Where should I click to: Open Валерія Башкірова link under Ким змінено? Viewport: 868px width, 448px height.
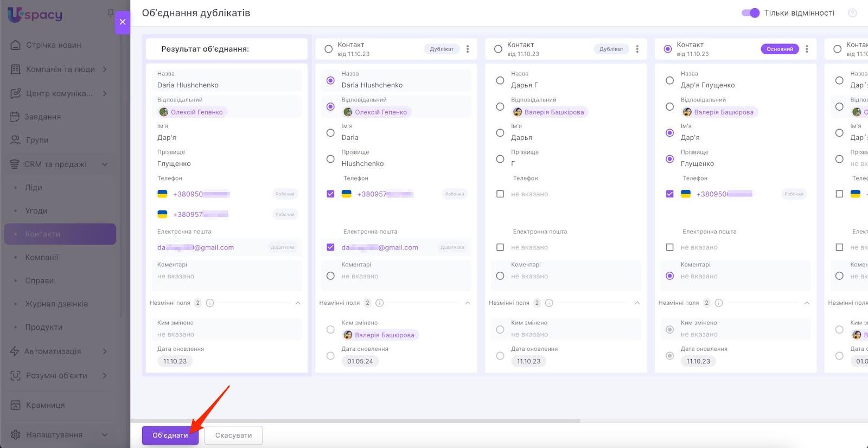pyautogui.click(x=380, y=335)
